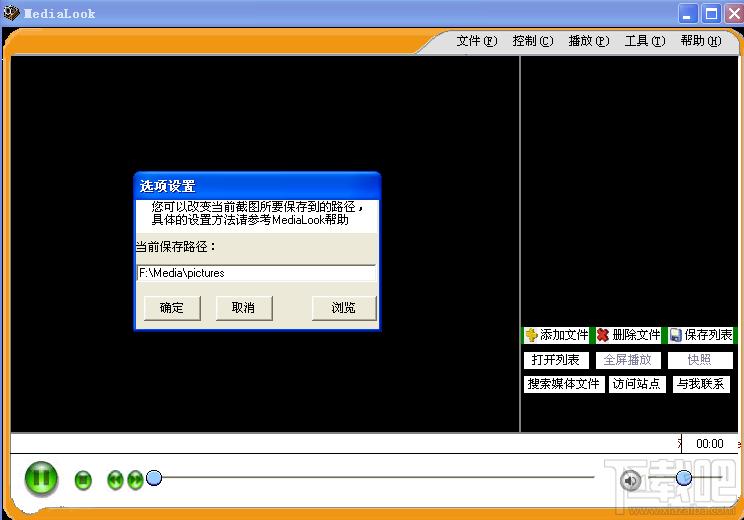Click 打开列表 button
Screen dimensions: 744x520
pyautogui.click(x=556, y=360)
